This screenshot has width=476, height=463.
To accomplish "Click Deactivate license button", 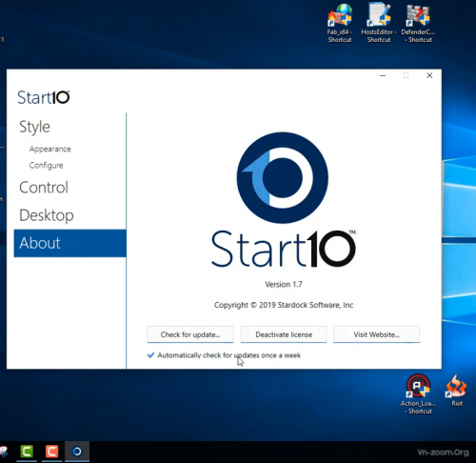I will pos(284,334).
